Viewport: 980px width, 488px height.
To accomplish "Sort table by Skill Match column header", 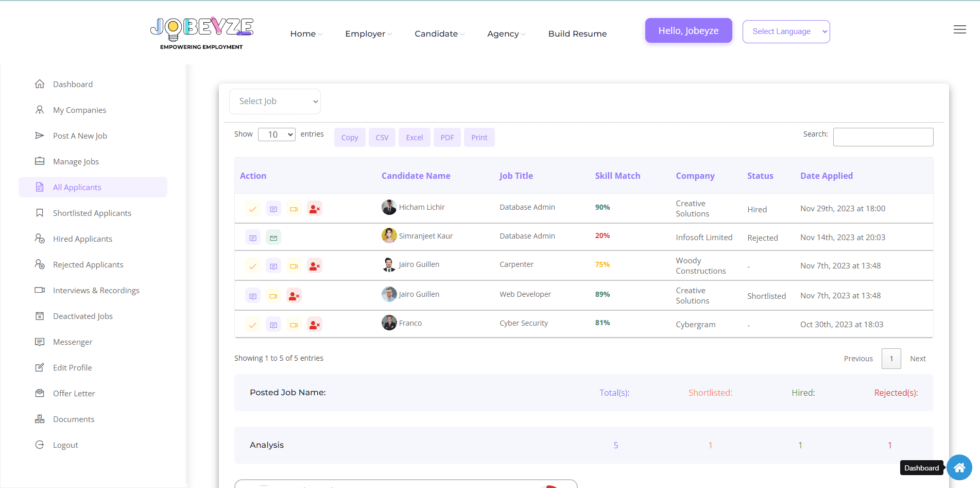I will tap(617, 176).
